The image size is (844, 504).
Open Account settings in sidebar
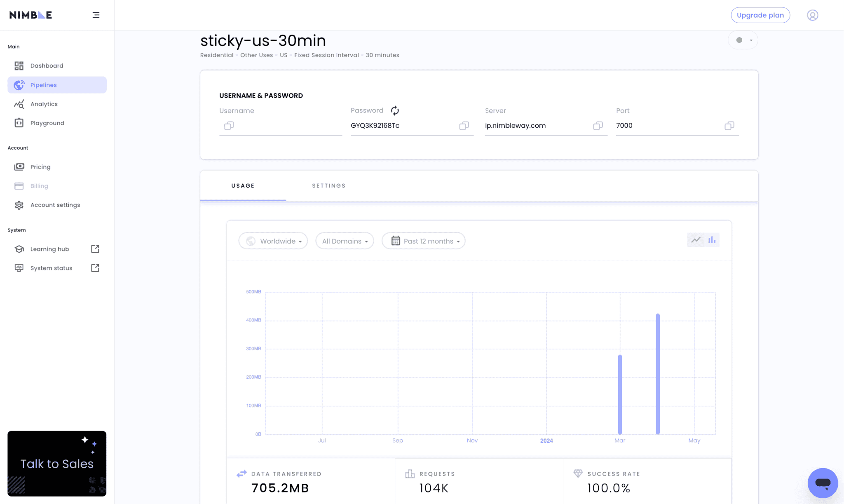(x=57, y=205)
